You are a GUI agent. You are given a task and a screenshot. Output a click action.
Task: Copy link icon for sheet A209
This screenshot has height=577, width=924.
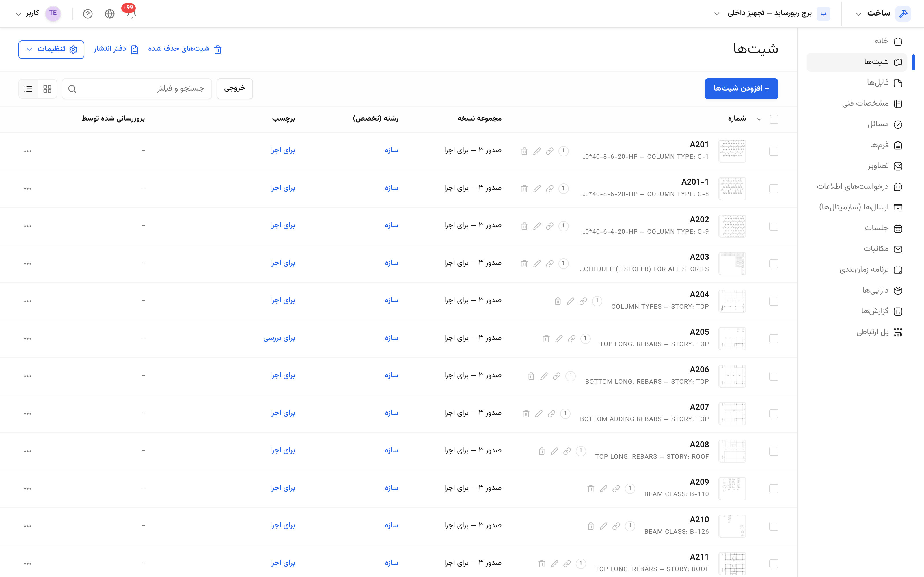tap(616, 488)
